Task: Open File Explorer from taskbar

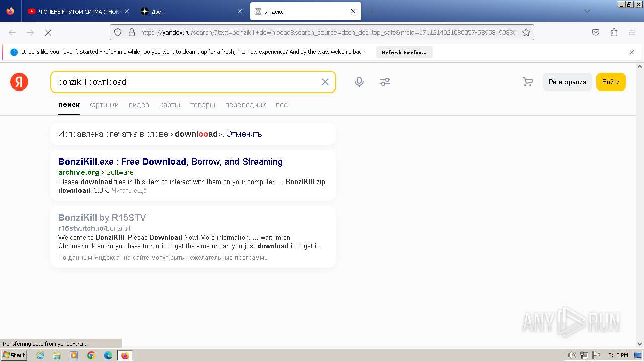Action: 57,355
